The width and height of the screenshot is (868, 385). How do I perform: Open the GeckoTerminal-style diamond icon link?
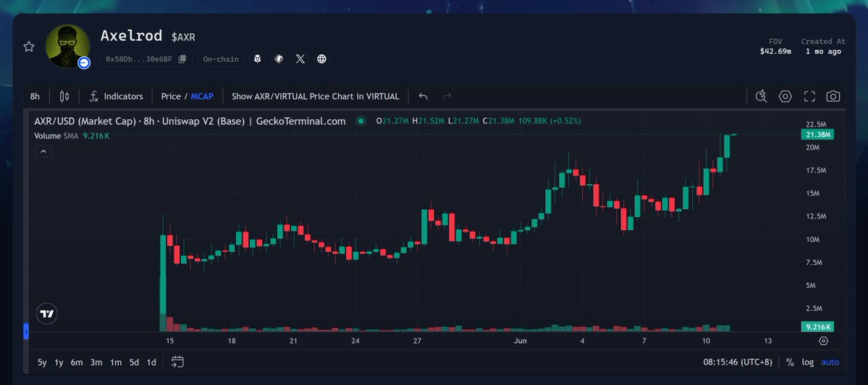pos(279,59)
